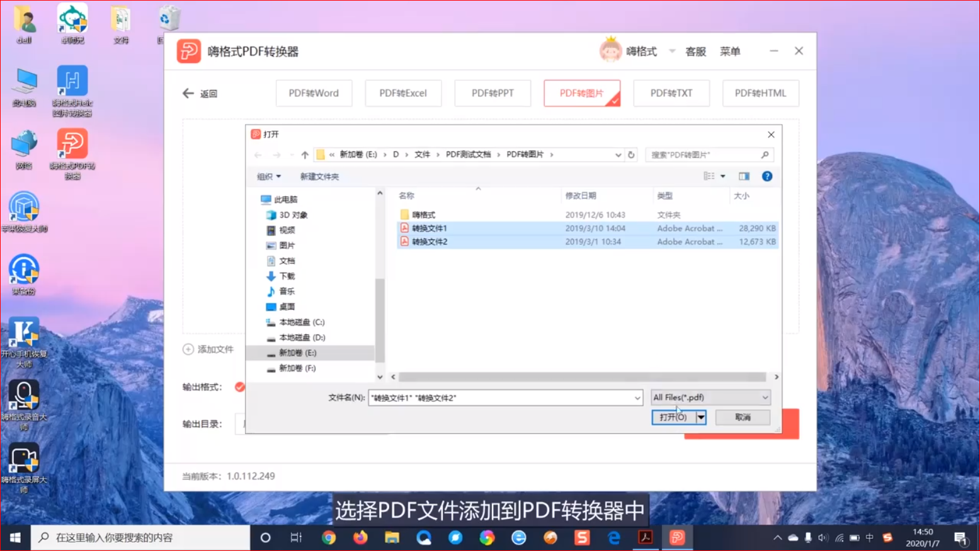Expand the view options dropdown arrow
The width and height of the screenshot is (980, 551).
click(723, 176)
